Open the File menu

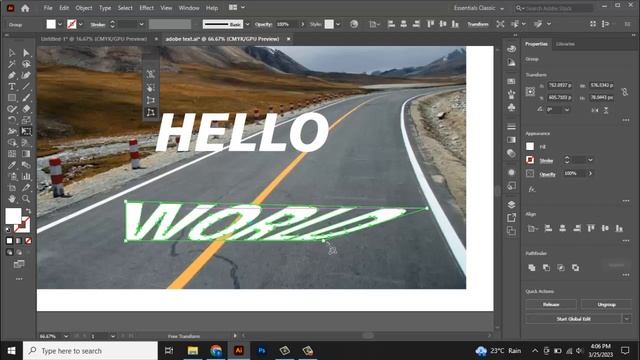click(x=48, y=8)
